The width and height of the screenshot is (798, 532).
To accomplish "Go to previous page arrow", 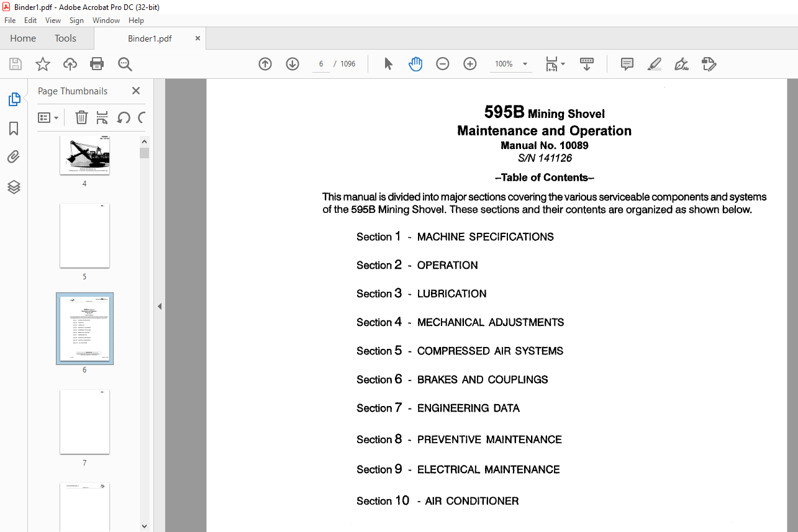I will 265,64.
